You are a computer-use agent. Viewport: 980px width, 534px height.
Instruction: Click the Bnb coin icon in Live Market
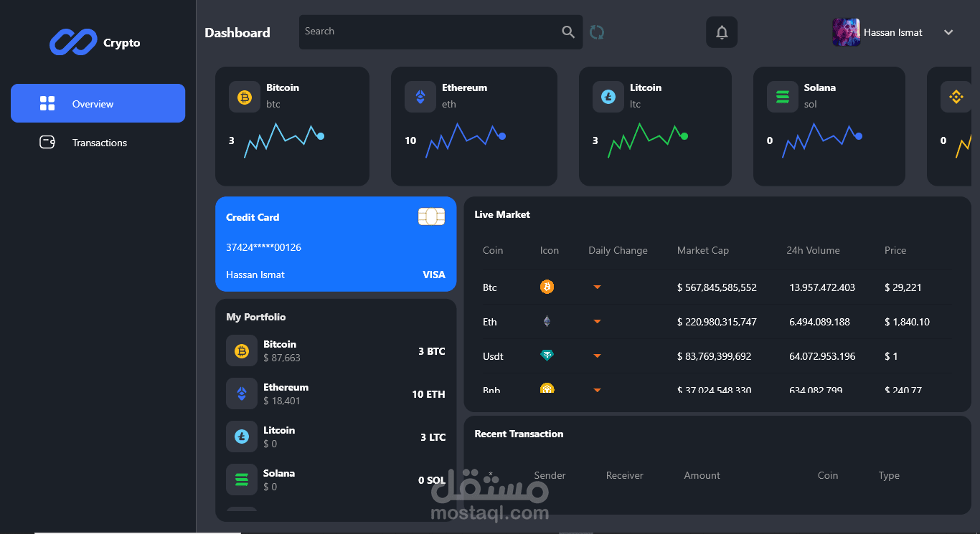(x=547, y=389)
